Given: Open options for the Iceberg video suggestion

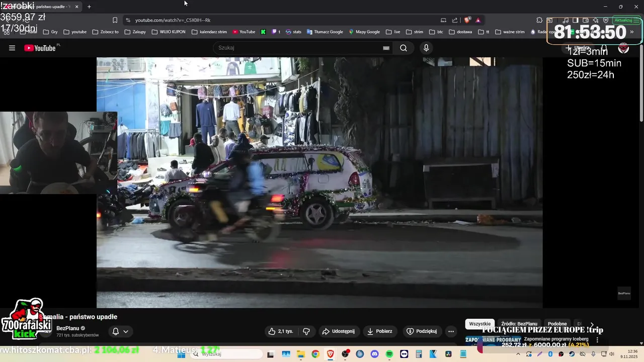Looking at the screenshot, I should coord(597,340).
